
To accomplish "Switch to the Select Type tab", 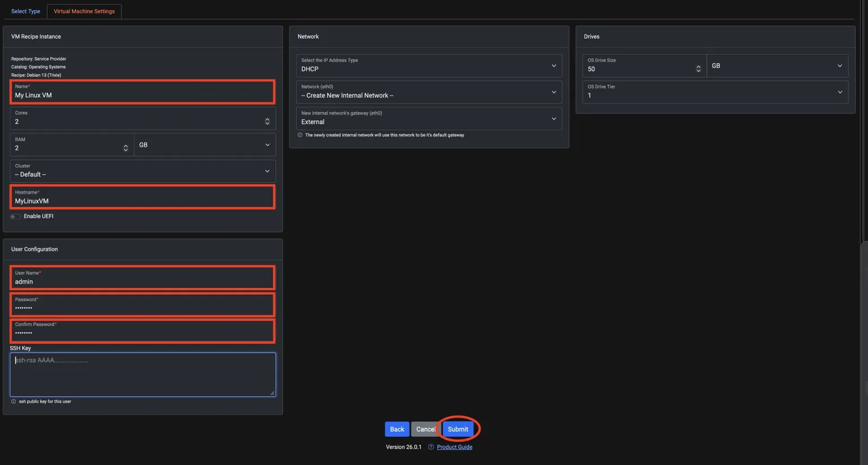I will (25, 11).
